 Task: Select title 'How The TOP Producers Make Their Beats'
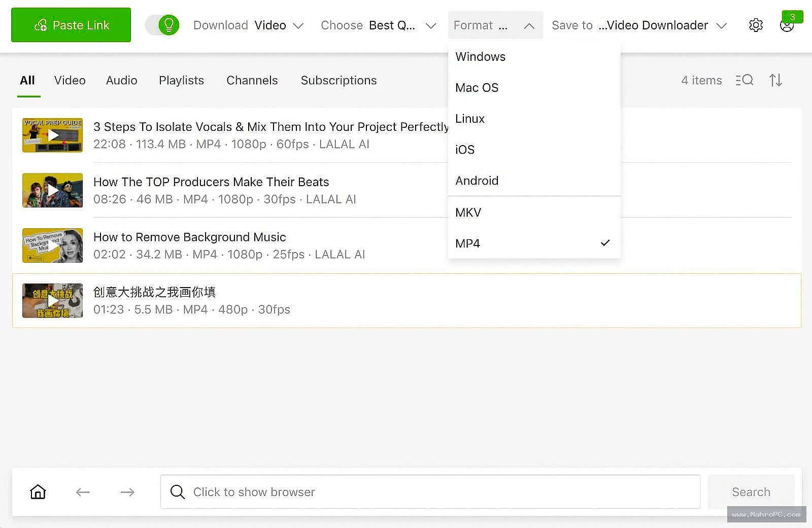point(211,182)
